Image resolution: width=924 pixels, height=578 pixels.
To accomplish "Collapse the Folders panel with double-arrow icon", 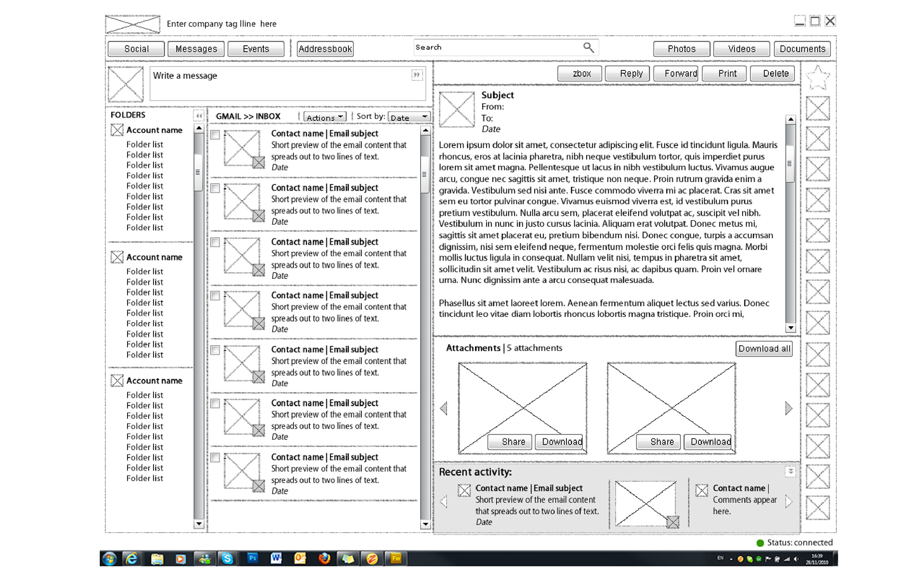I will point(198,116).
